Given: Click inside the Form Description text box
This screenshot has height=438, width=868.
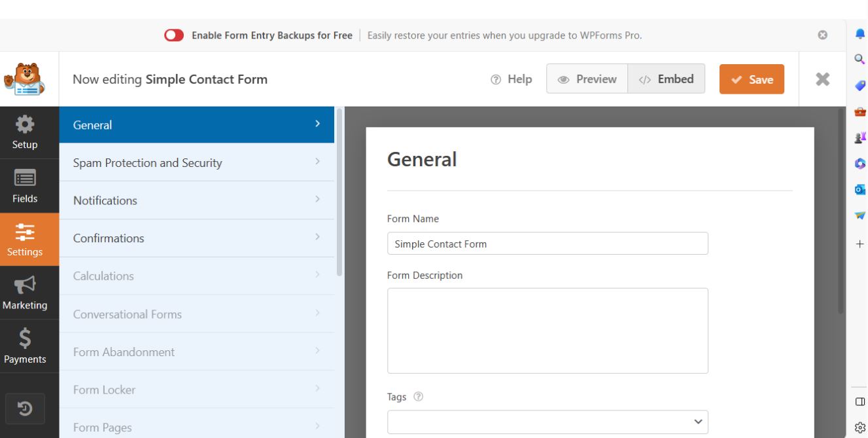Looking at the screenshot, I should point(548,330).
